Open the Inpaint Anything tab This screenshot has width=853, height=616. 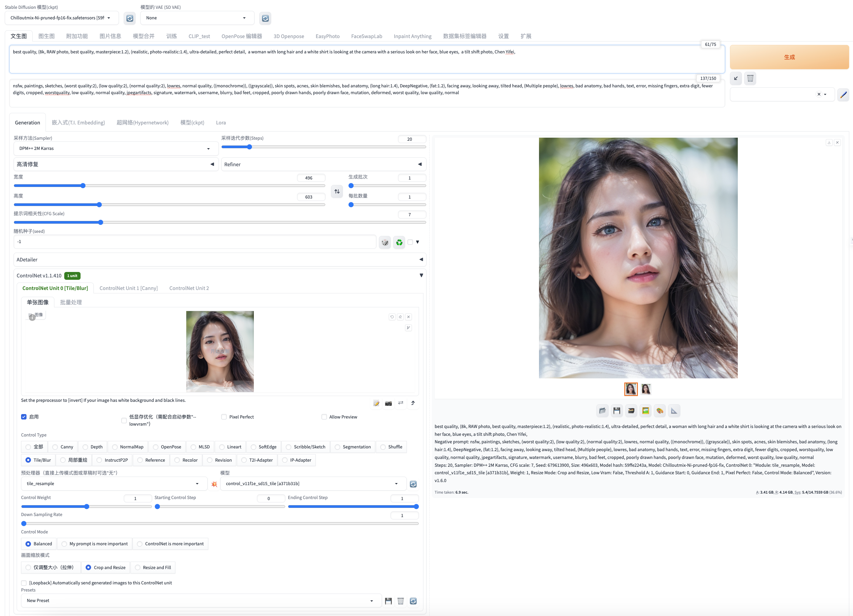tap(412, 36)
